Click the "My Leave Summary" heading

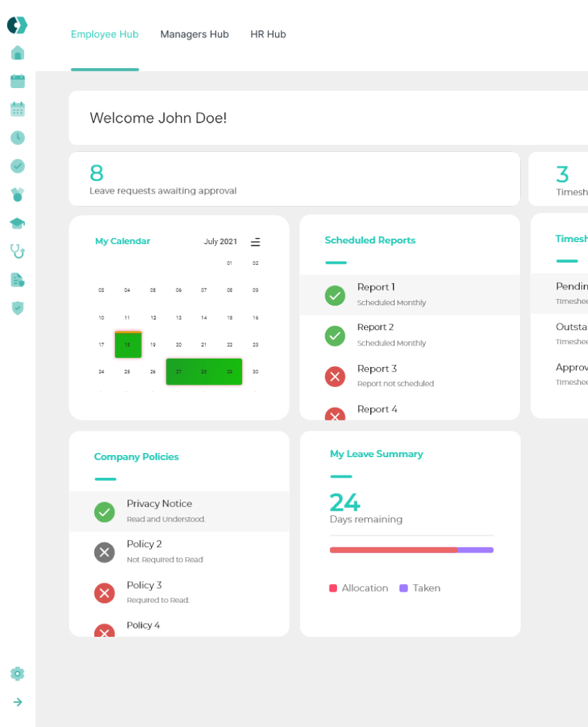click(x=377, y=454)
